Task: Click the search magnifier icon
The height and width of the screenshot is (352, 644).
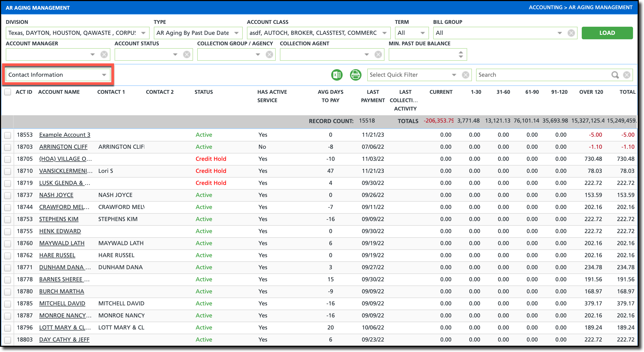Action: (615, 75)
